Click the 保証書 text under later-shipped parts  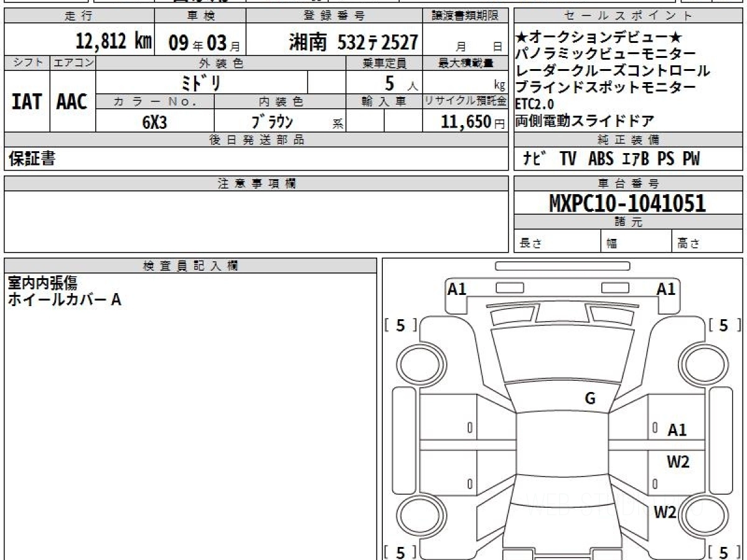pos(32,159)
